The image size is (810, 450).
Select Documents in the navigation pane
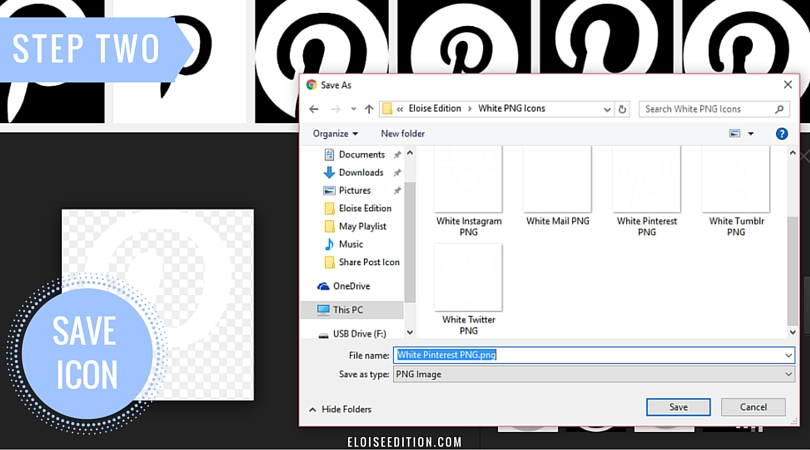point(362,154)
